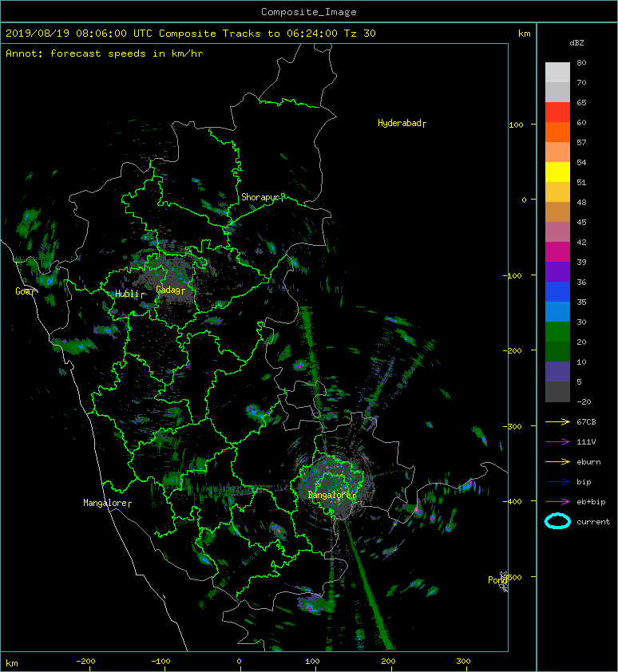Viewport: 618px width, 672px height.
Task: Click the 65 value on dBZ scale
Action: [581, 102]
